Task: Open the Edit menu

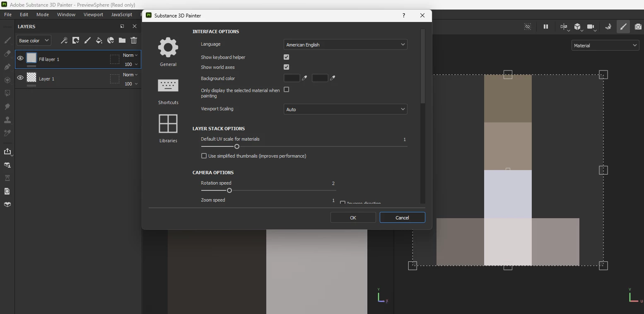Action: point(24,15)
